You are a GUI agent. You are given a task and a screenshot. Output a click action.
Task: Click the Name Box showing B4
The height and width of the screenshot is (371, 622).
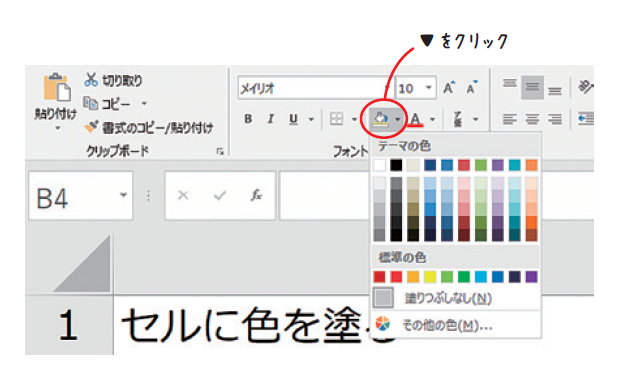tap(81, 196)
